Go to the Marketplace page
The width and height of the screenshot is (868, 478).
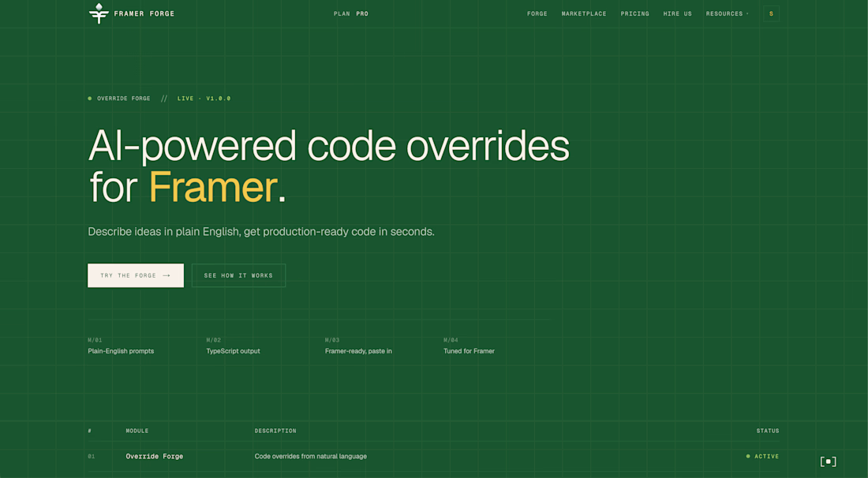click(x=584, y=14)
